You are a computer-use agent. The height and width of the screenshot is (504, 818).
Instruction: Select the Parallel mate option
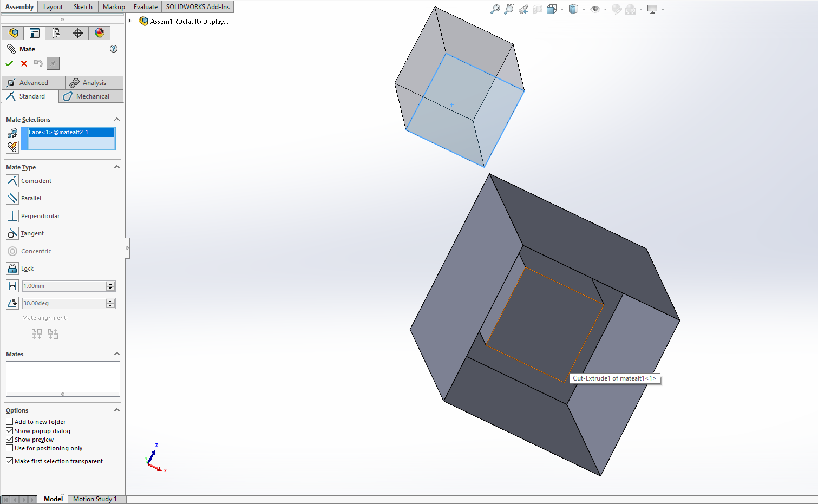12,198
